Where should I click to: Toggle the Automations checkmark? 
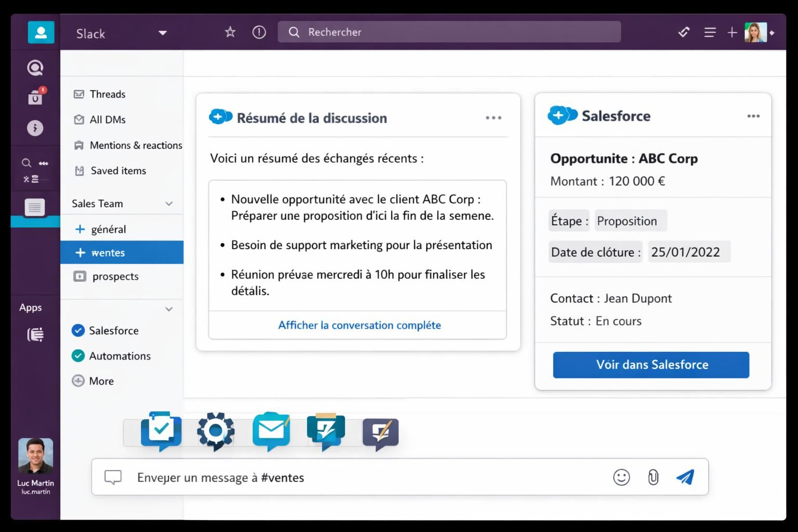78,356
